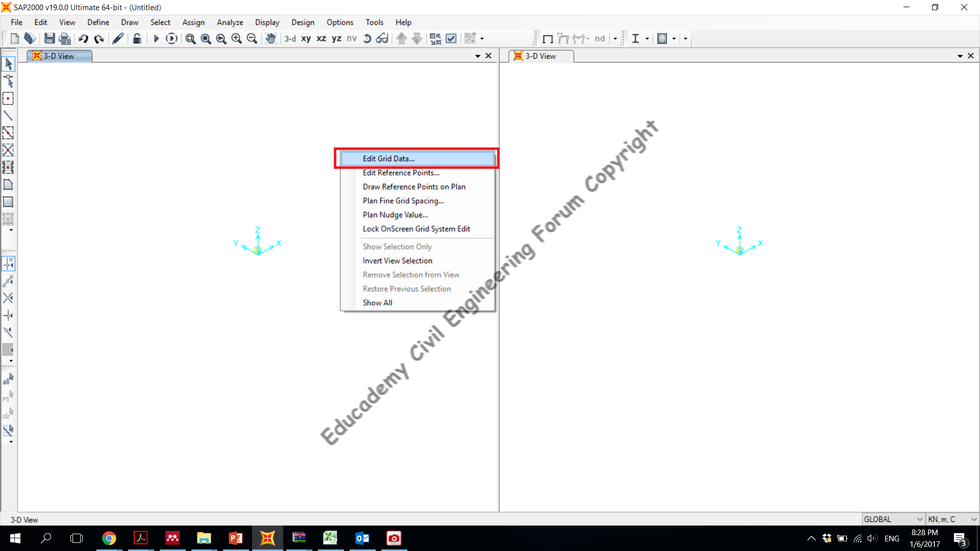Click the Run Analysis play icon

click(156, 38)
